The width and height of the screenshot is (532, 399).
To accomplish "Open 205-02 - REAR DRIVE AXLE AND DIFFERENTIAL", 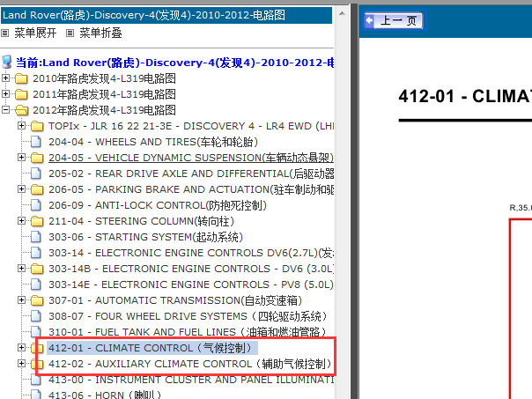I will 191,174.
